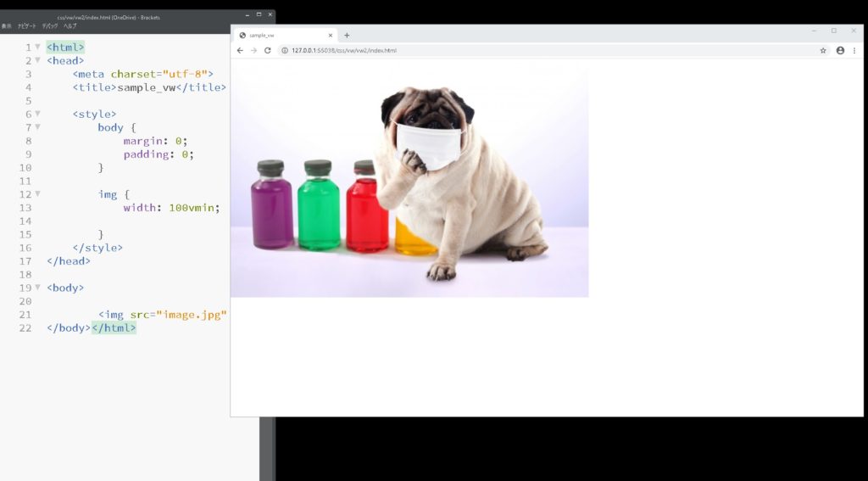Screen dimensions: 868x481
Task: Open the ヘルプ menu in Brackets
Action: coord(70,26)
